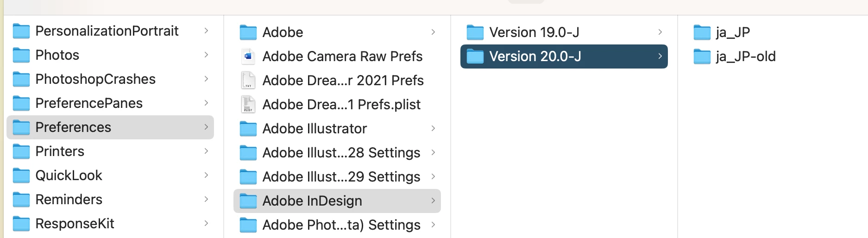Screen dimensions: 868x238
Task: Expand the PersonalizationPortrait chevron arrow
Action: (x=206, y=31)
